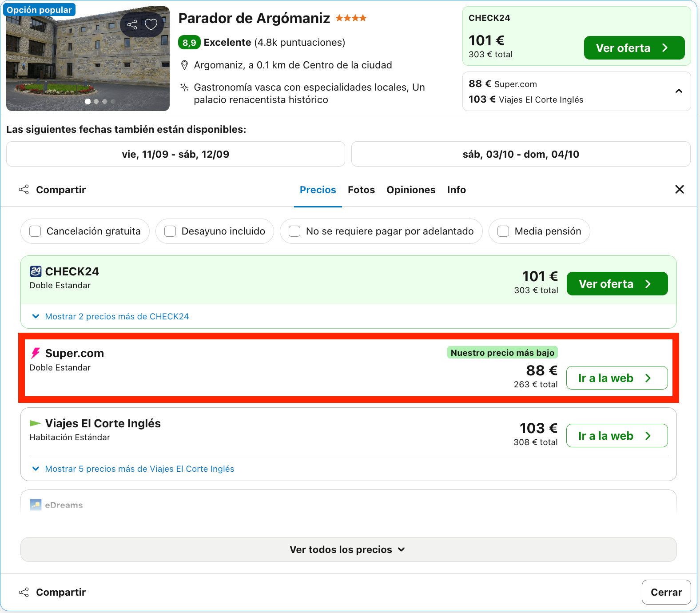
Task: Select dates sáb, 03/10 - dom, 04/10
Action: [521, 154]
